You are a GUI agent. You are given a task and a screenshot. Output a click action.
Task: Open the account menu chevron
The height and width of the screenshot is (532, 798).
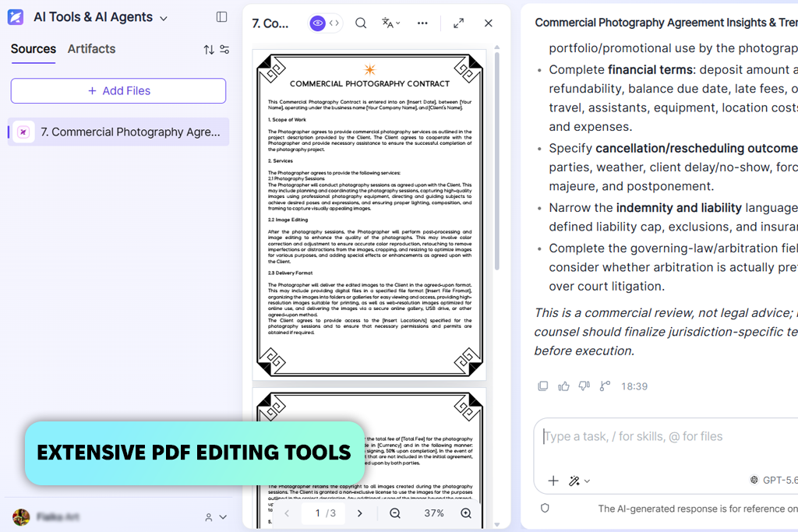pos(223,516)
